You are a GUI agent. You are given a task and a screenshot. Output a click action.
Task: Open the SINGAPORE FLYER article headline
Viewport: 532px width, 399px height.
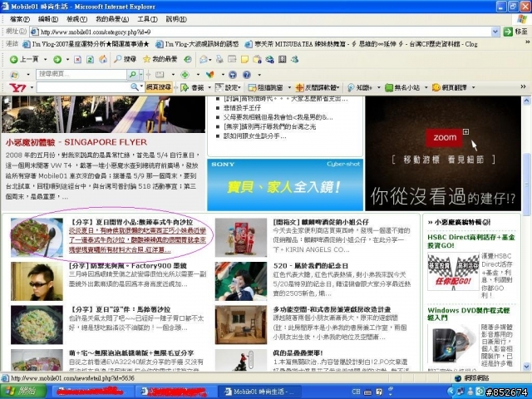point(76,142)
